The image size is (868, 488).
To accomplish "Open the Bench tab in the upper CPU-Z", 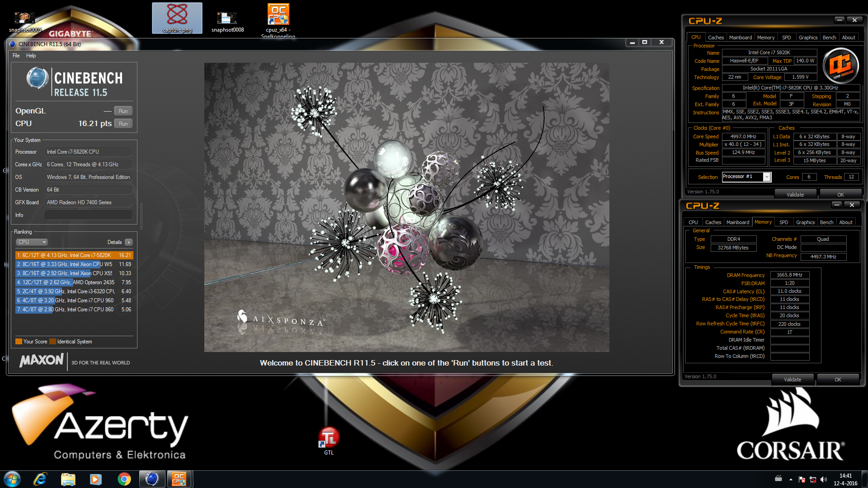I will coord(829,38).
